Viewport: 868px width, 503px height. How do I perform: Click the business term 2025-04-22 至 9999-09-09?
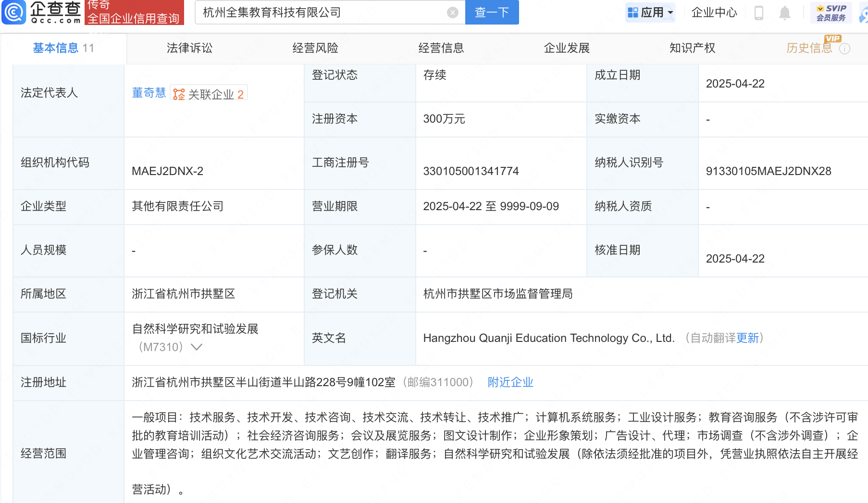(491, 206)
